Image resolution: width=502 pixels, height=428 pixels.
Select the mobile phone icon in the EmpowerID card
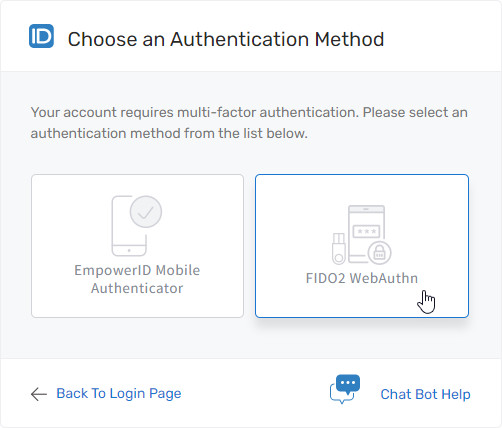(x=129, y=226)
